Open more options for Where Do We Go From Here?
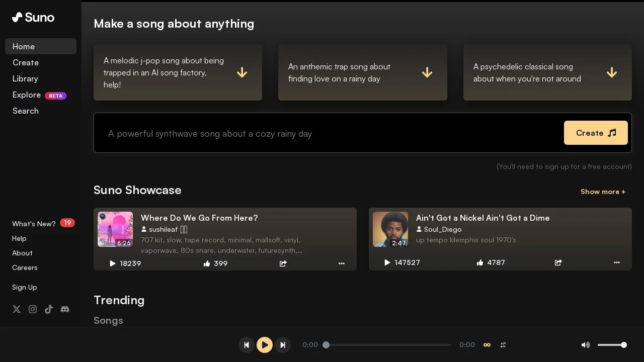The width and height of the screenshot is (644, 362). click(x=342, y=263)
